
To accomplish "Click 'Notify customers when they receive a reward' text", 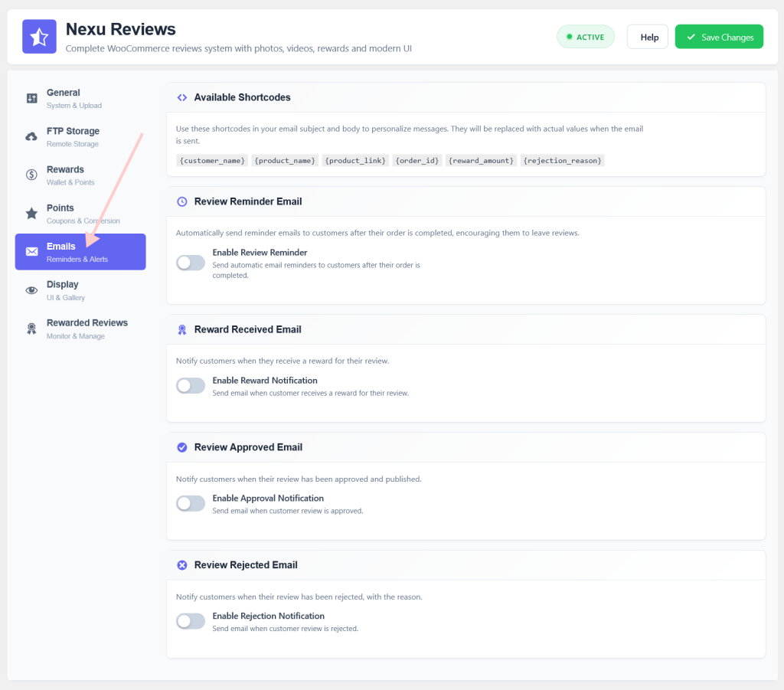I will pos(283,361).
